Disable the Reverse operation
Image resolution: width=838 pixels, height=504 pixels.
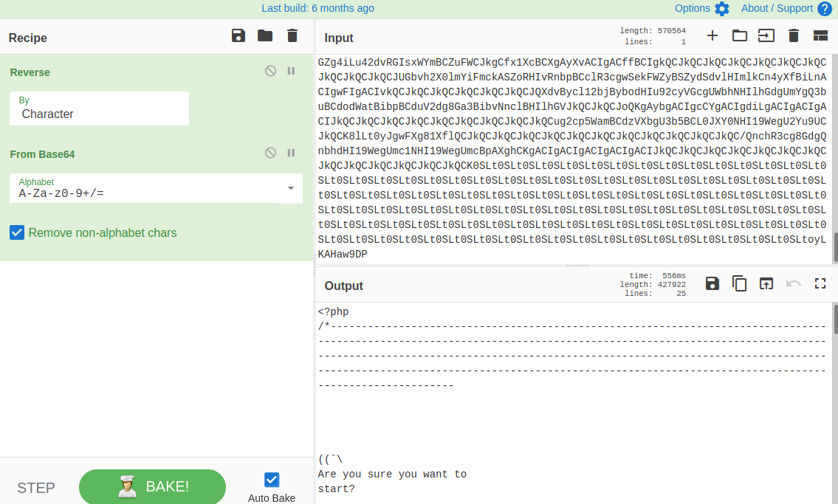[271, 71]
